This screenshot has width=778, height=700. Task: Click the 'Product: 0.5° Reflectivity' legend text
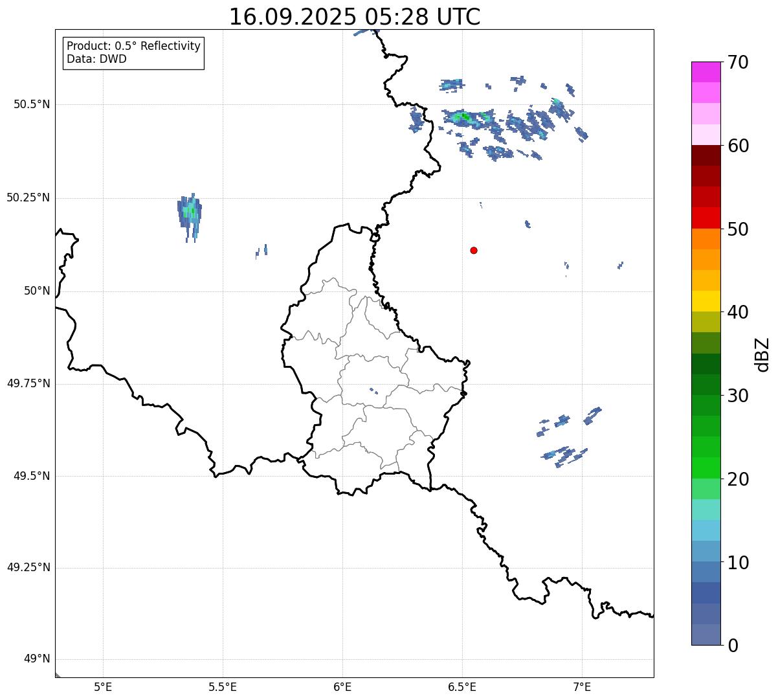click(x=133, y=47)
